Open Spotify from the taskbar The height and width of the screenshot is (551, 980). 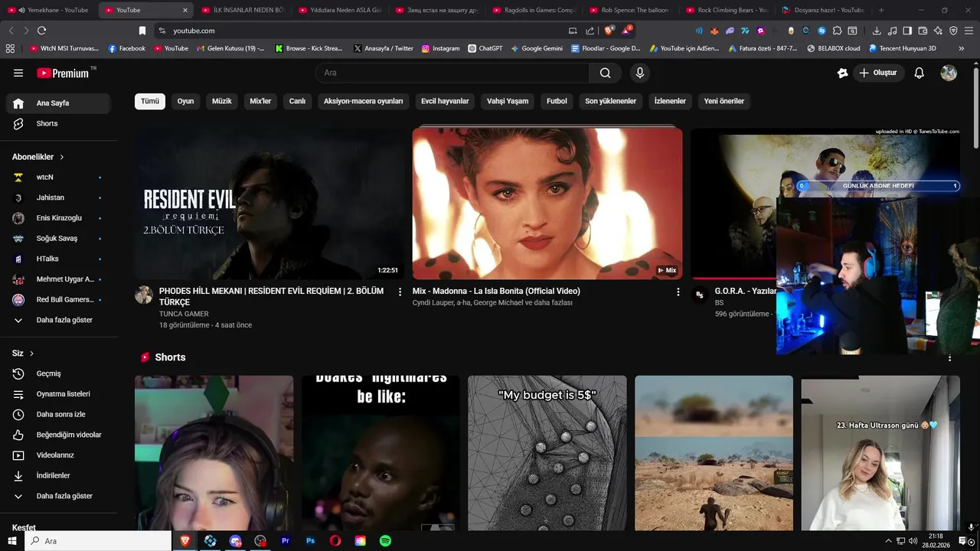(385, 541)
